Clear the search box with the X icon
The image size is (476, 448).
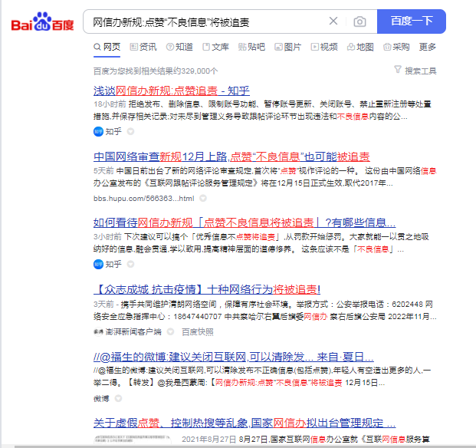333,21
